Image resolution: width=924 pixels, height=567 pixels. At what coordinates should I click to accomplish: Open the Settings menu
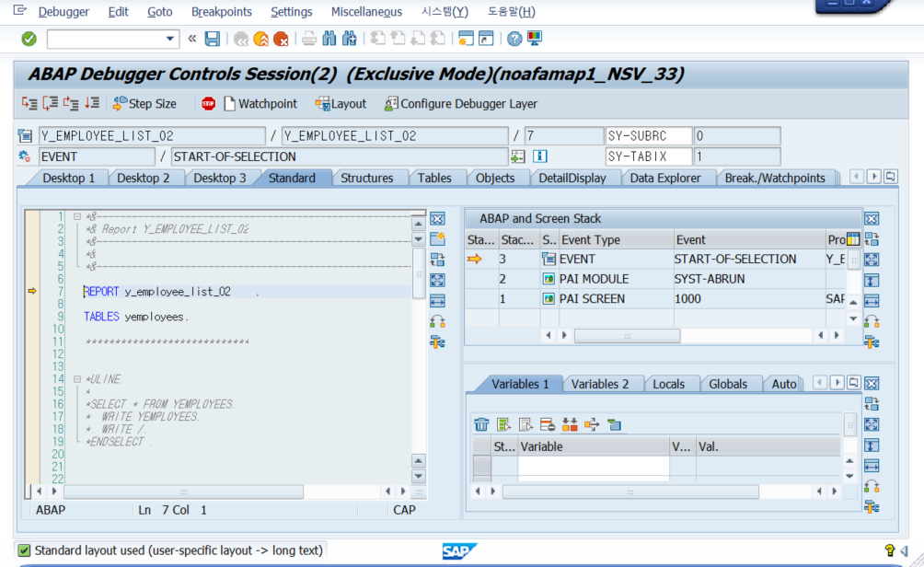tap(292, 12)
